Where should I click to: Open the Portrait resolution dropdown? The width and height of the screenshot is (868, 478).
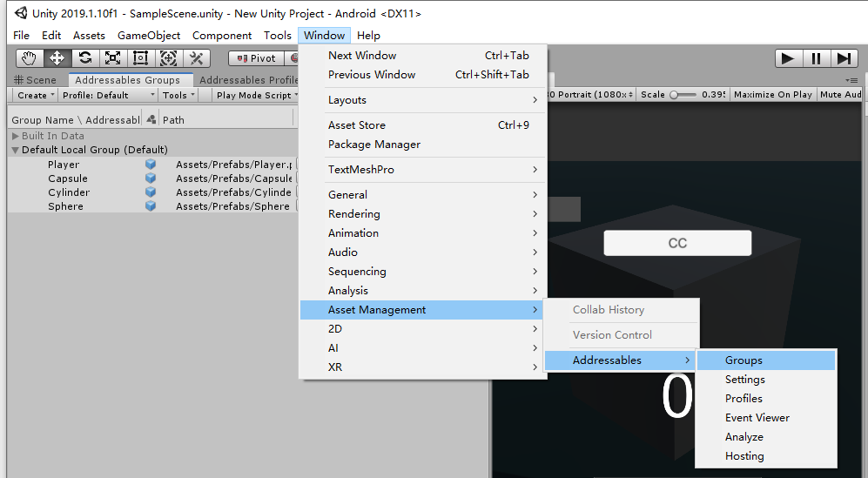(x=591, y=95)
